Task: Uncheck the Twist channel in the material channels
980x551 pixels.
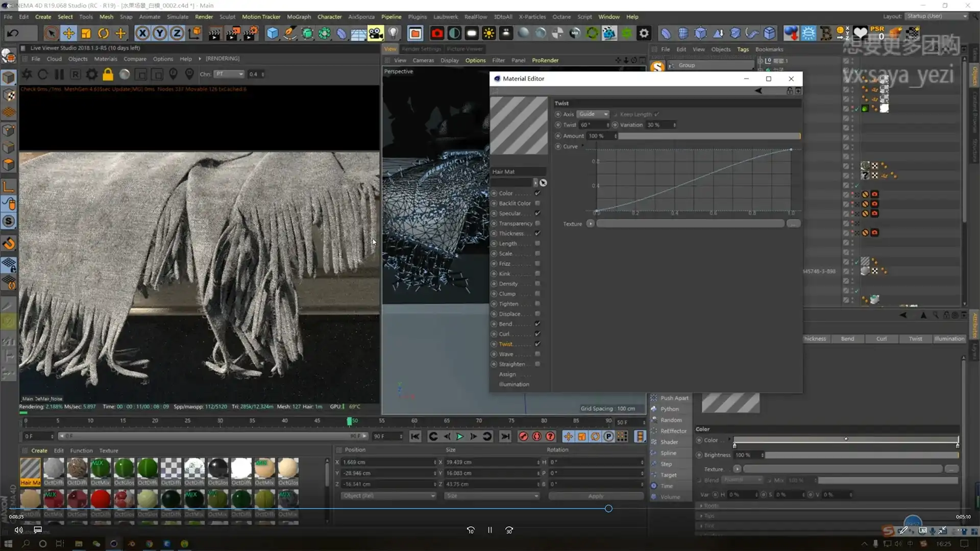Action: [x=537, y=344]
